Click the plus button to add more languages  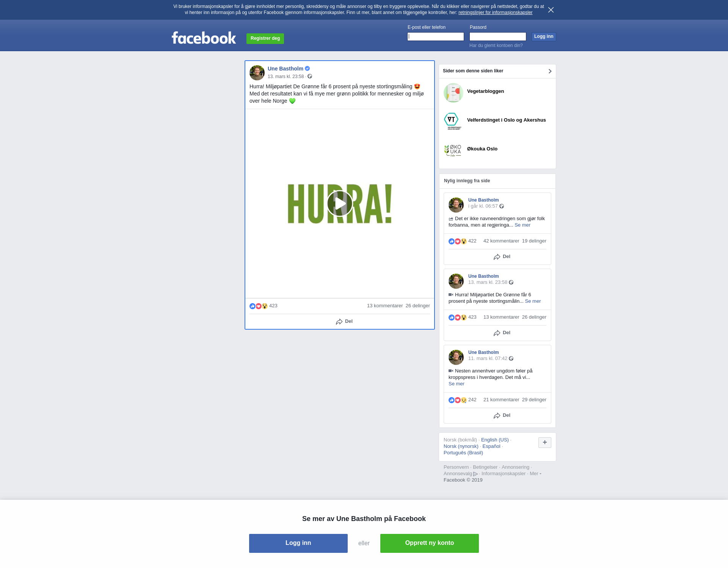tap(545, 443)
